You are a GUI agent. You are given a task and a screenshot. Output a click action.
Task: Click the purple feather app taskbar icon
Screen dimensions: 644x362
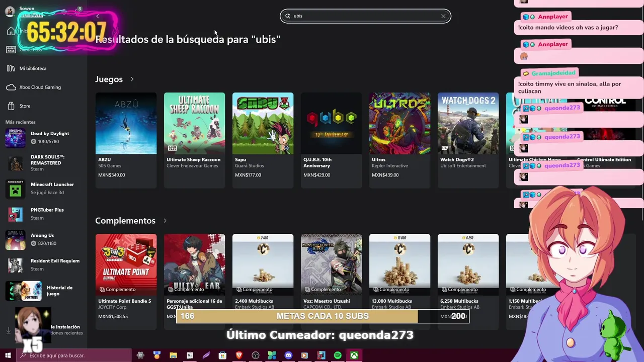pyautogui.click(x=206, y=355)
